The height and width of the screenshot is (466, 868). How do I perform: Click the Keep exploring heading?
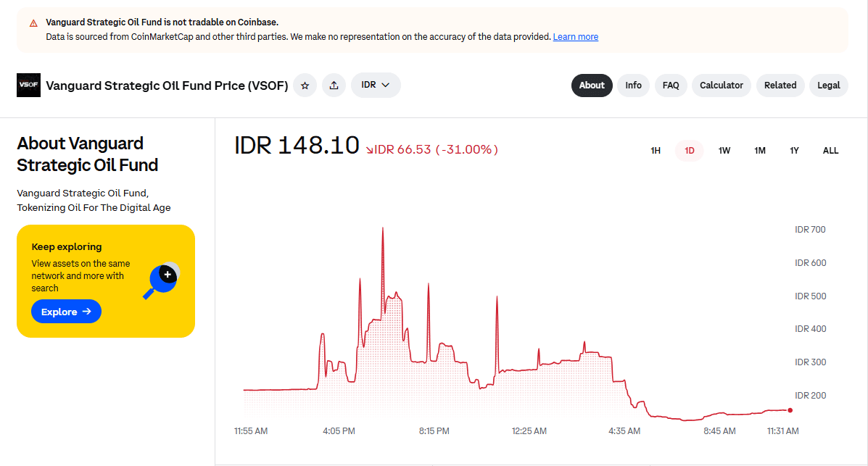[67, 247]
